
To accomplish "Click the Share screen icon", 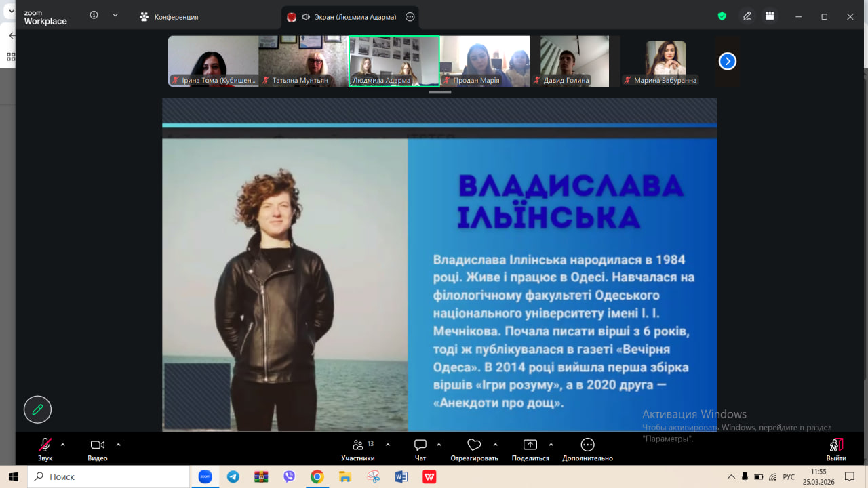I will tap(530, 449).
